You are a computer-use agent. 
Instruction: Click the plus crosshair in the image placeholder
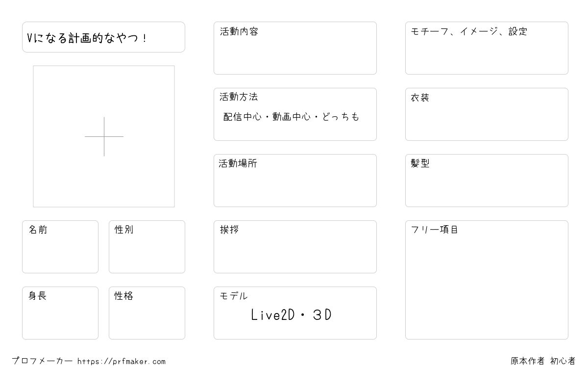(x=104, y=136)
